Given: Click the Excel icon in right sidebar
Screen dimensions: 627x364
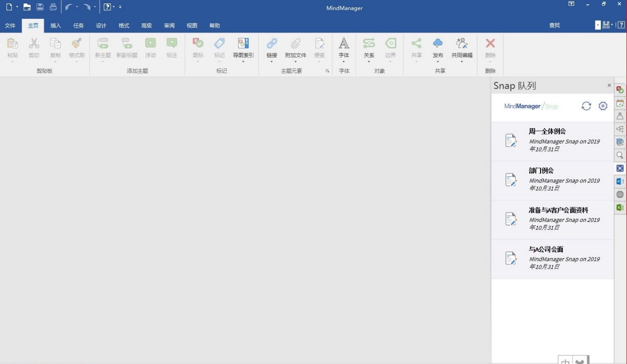Looking at the screenshot, I should (620, 207).
